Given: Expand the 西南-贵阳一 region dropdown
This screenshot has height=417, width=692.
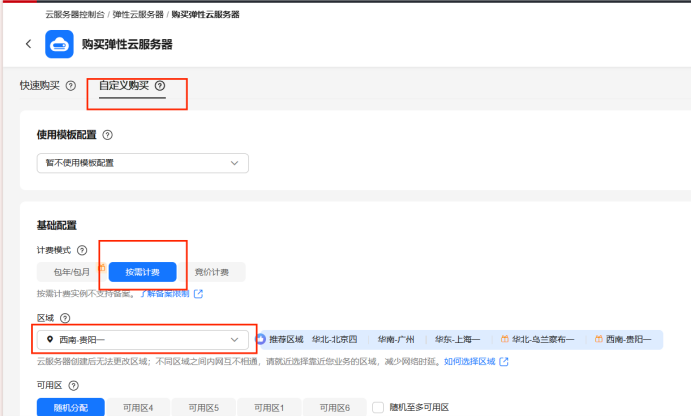Looking at the screenshot, I should [x=143, y=340].
